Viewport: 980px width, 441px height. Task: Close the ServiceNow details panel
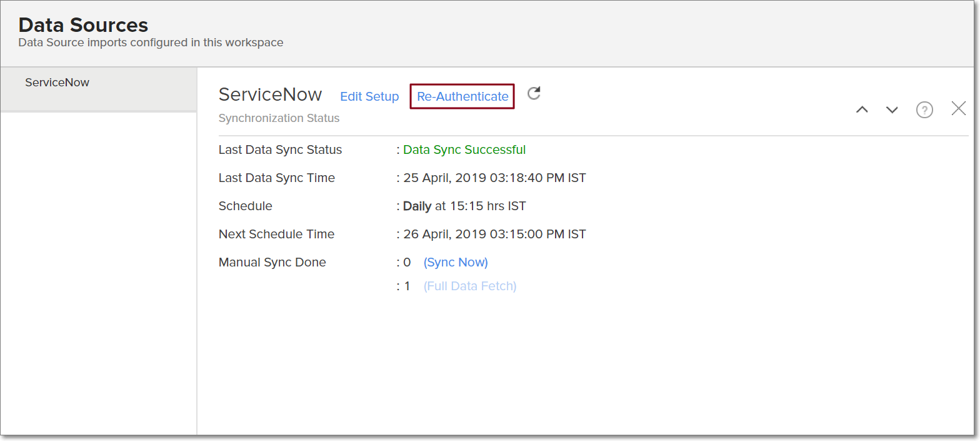pyautogui.click(x=958, y=109)
